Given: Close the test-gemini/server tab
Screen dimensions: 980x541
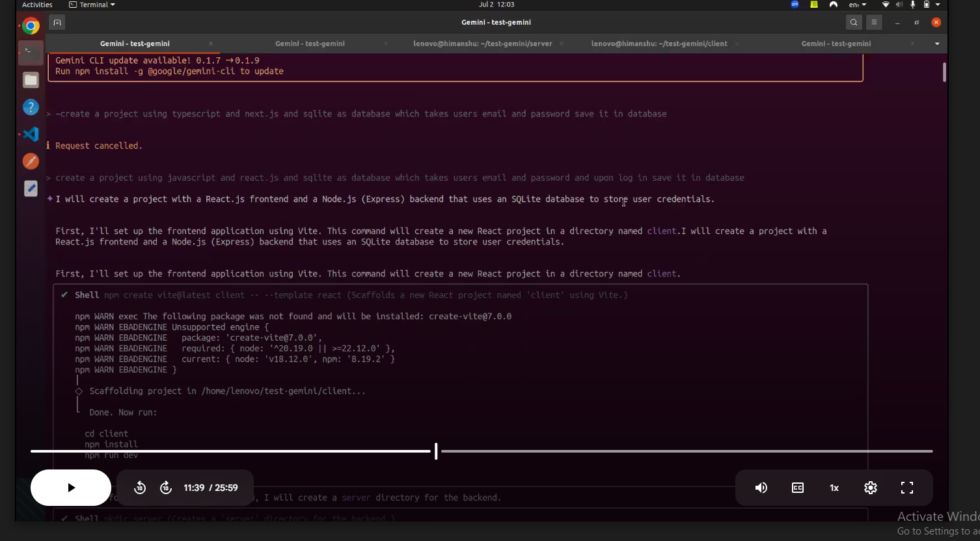Looking at the screenshot, I should pyautogui.click(x=561, y=44).
